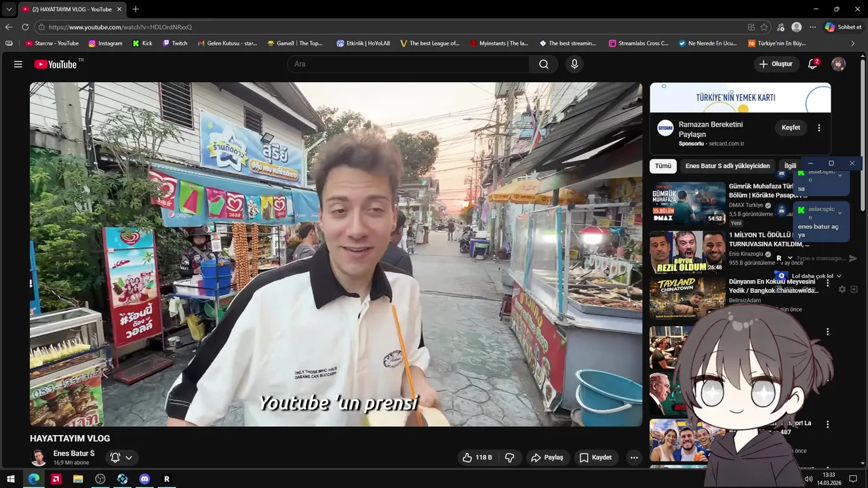Open the Streamlabs Cross C... bookmark
868x488 pixels.
pos(639,43)
